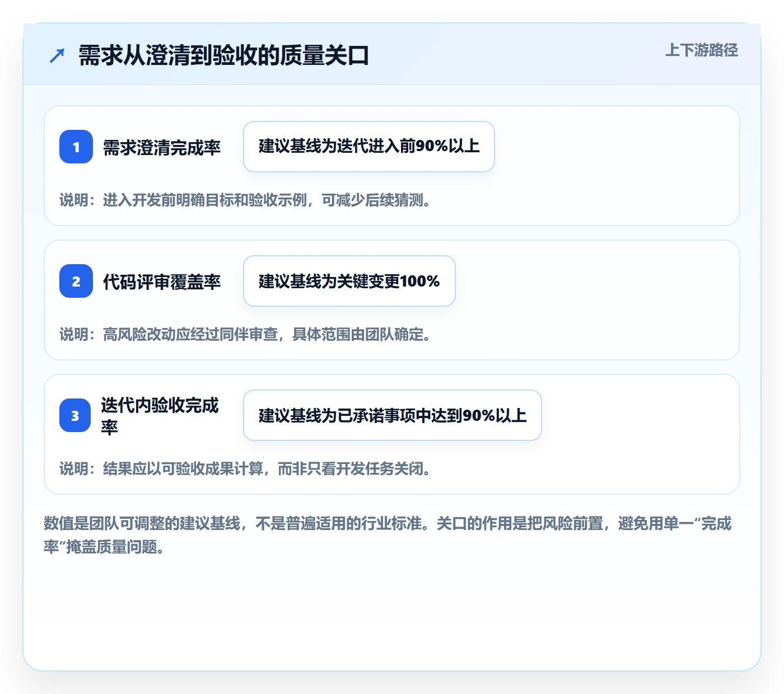Click the number 1 step badge
The width and height of the screenshot is (784, 694).
(76, 147)
